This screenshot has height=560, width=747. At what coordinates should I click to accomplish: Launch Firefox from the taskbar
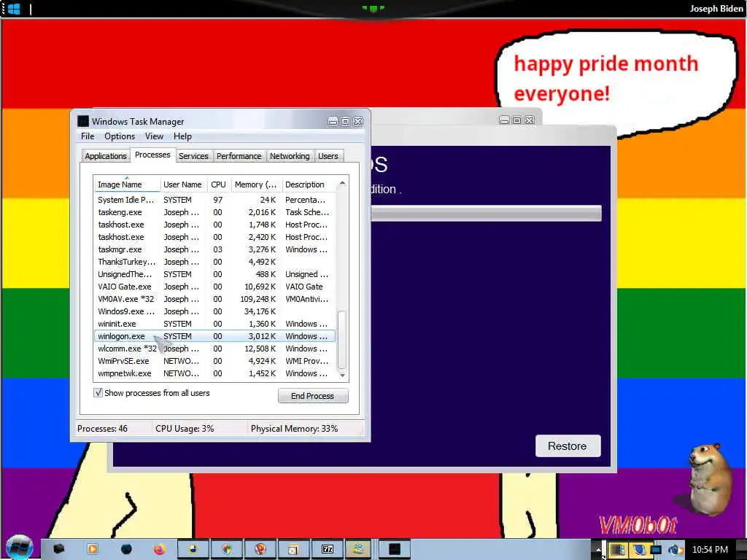coord(159,549)
